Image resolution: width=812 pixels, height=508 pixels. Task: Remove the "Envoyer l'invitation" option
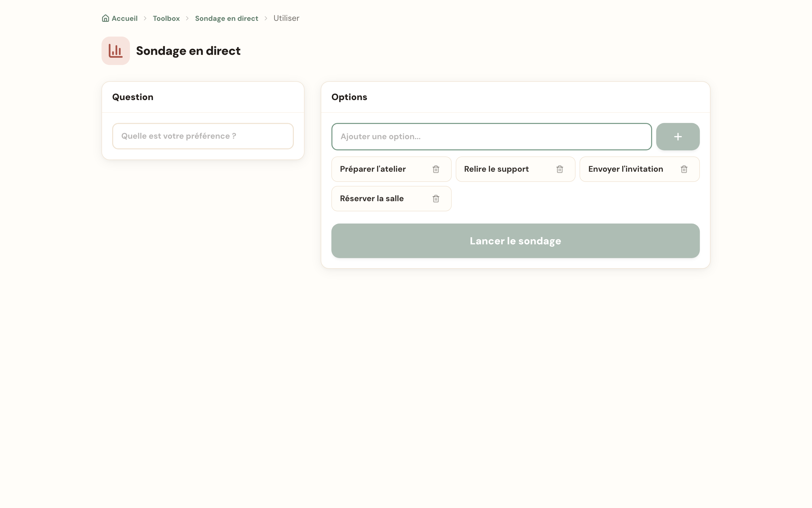[684, 169]
